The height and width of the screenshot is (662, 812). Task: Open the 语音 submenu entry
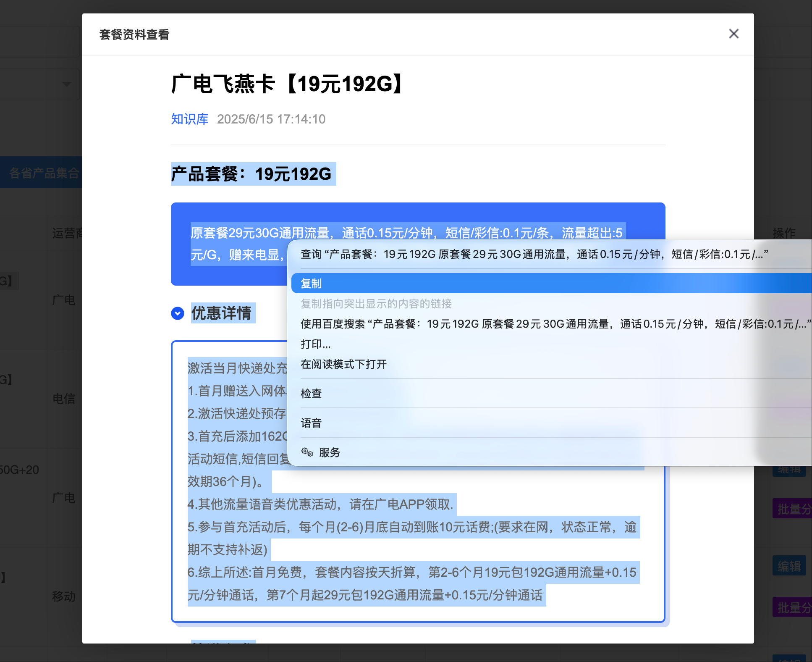click(551, 423)
